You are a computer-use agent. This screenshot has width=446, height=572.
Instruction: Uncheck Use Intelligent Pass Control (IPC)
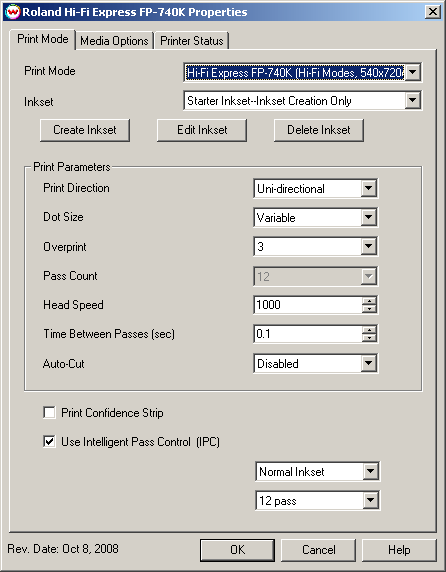click(49, 442)
